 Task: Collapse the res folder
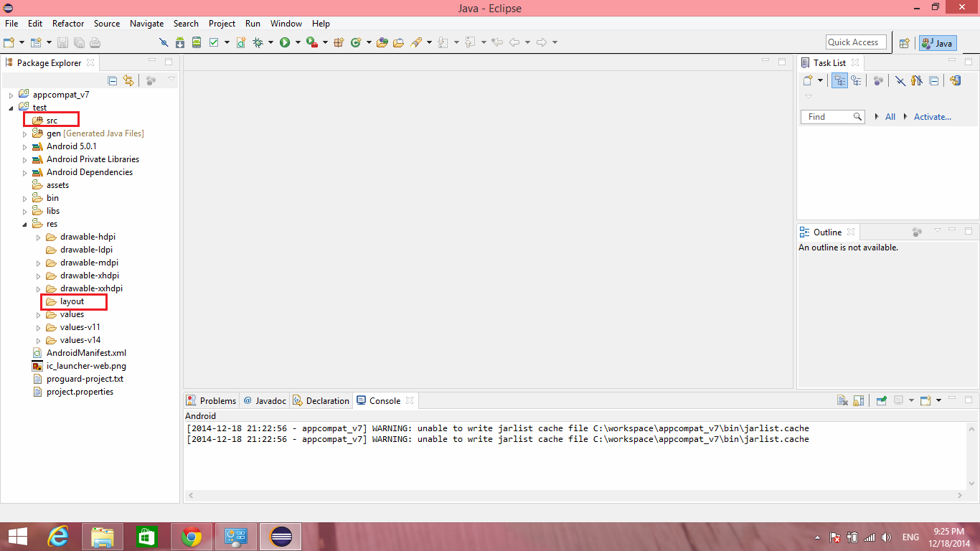pos(24,224)
